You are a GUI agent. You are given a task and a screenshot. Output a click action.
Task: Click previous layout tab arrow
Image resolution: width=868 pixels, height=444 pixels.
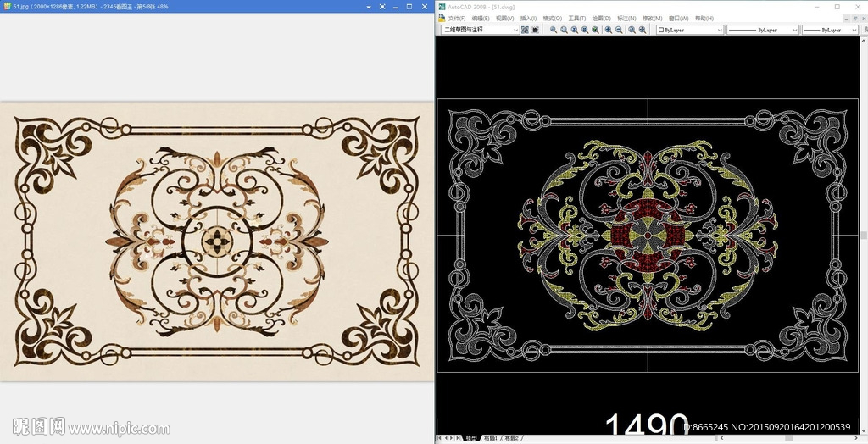pyautogui.click(x=446, y=438)
